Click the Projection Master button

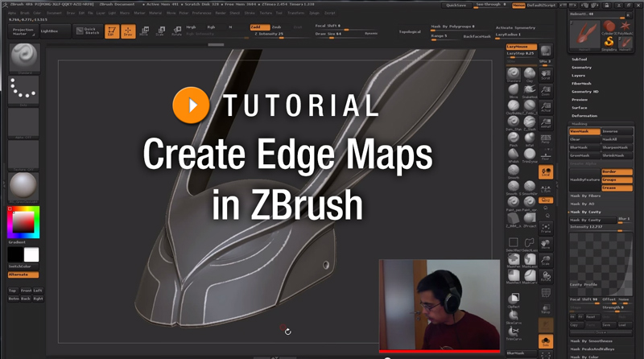coord(23,31)
